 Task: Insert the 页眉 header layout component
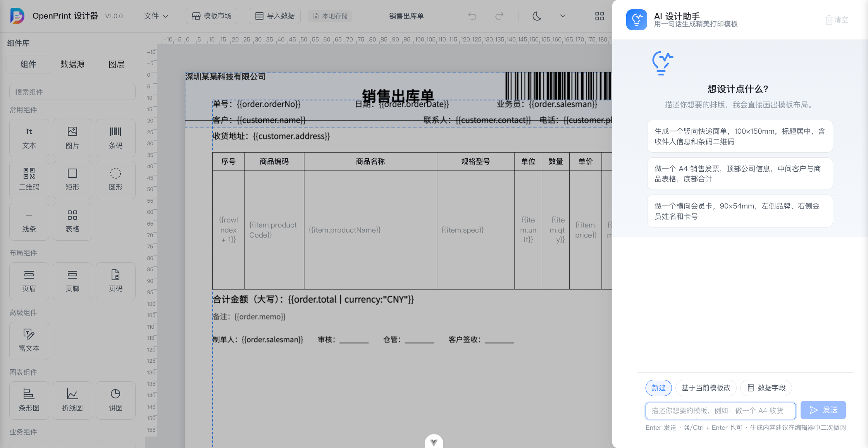[29, 281]
